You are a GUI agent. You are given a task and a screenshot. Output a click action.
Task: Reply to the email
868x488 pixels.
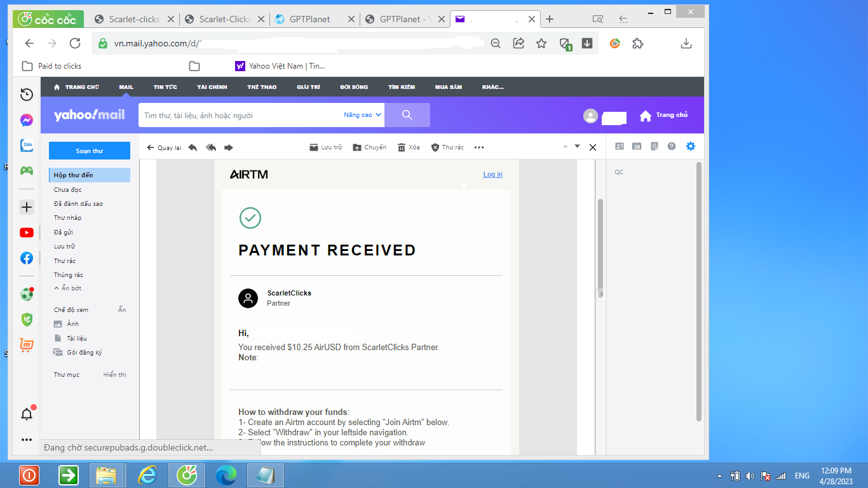tap(193, 147)
